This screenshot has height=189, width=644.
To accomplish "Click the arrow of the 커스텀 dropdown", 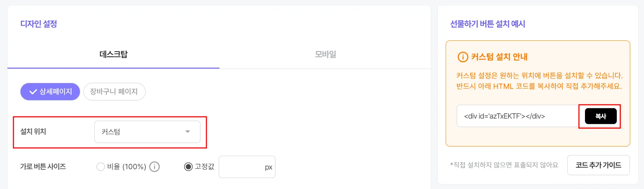I will (x=188, y=132).
